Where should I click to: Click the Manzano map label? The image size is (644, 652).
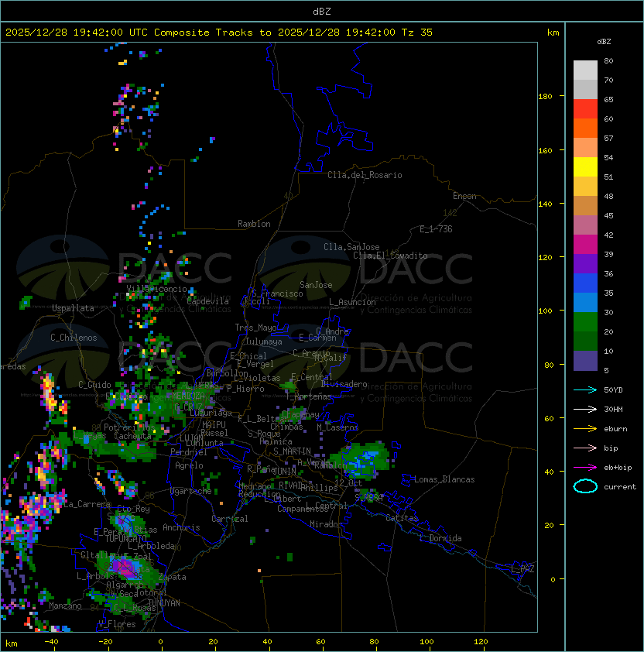(x=65, y=606)
